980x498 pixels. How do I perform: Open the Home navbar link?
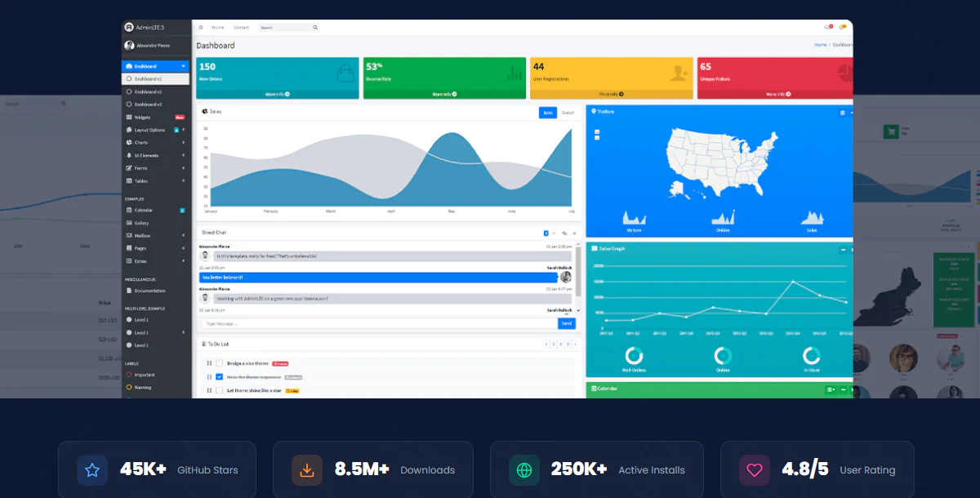[x=218, y=27]
